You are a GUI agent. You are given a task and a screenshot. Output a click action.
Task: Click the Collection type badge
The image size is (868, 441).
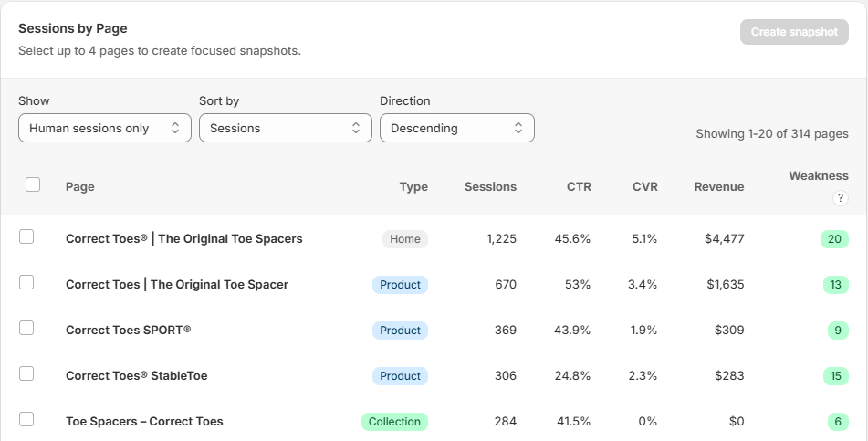(x=394, y=422)
